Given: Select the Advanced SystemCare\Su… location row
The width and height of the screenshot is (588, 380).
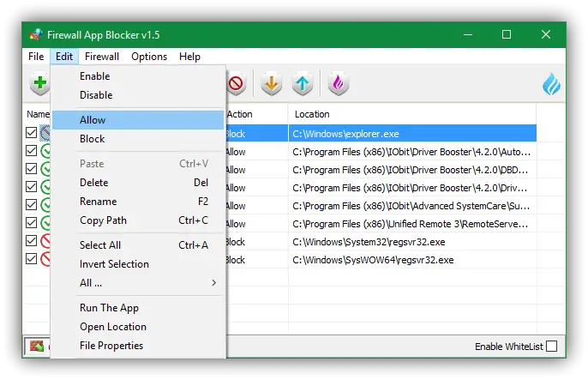Looking at the screenshot, I should tap(412, 206).
